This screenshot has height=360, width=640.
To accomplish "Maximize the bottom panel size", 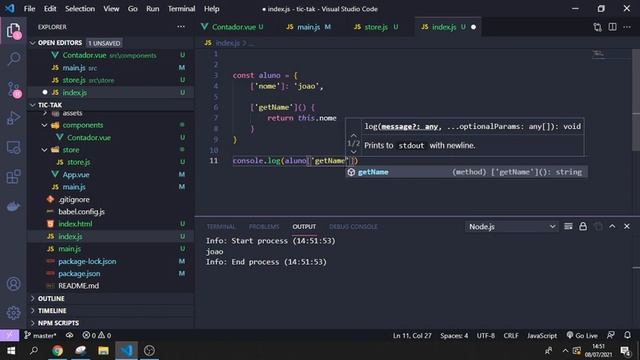I will coord(612,226).
